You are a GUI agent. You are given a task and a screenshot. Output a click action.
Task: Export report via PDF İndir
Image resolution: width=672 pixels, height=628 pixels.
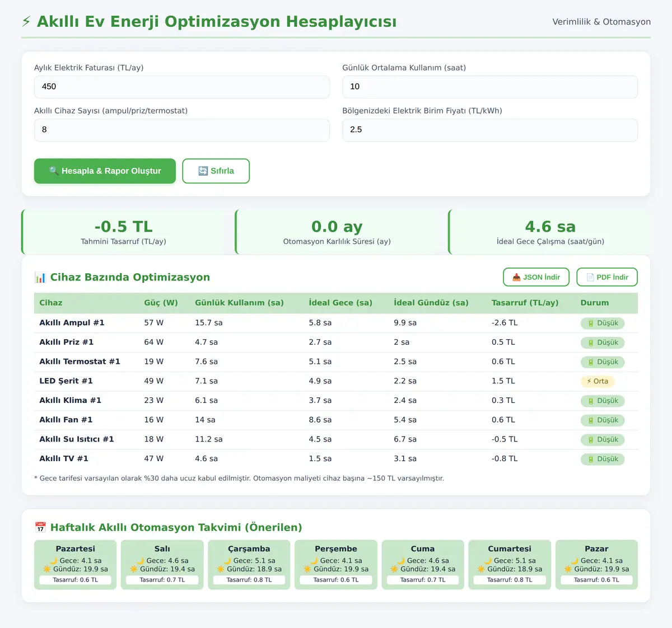(607, 277)
